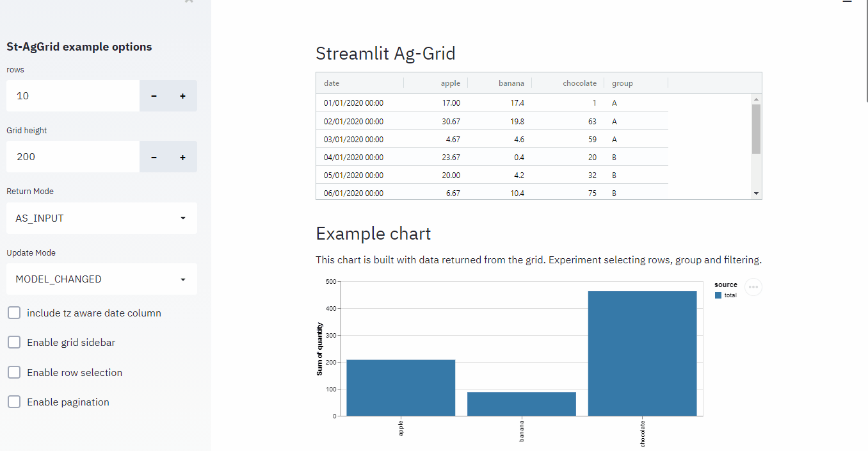
Task: Click the grid vertical scrollbar thumb
Action: pyautogui.click(x=756, y=129)
